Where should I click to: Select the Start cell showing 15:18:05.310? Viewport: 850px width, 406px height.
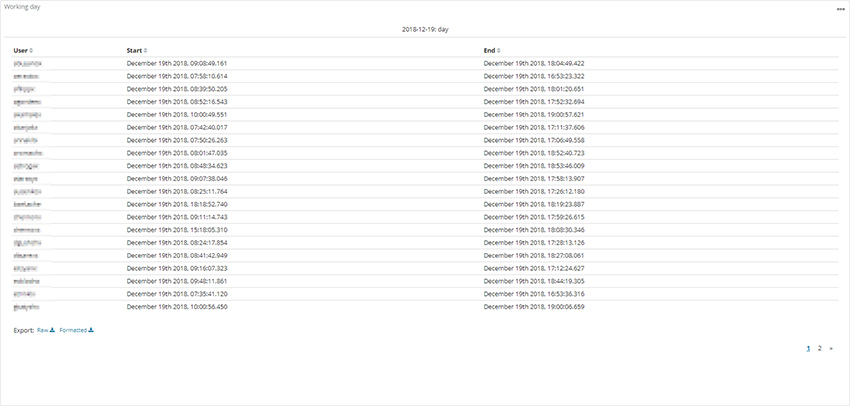[x=177, y=229]
